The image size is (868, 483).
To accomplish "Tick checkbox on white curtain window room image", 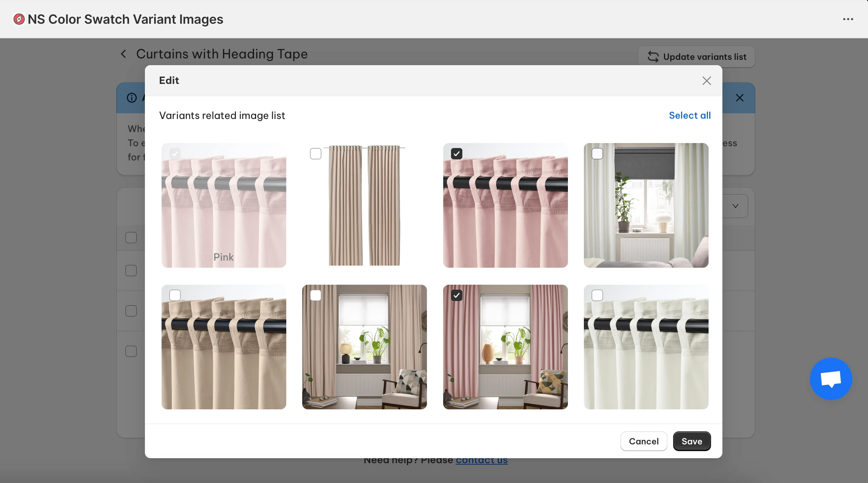I will click(597, 154).
